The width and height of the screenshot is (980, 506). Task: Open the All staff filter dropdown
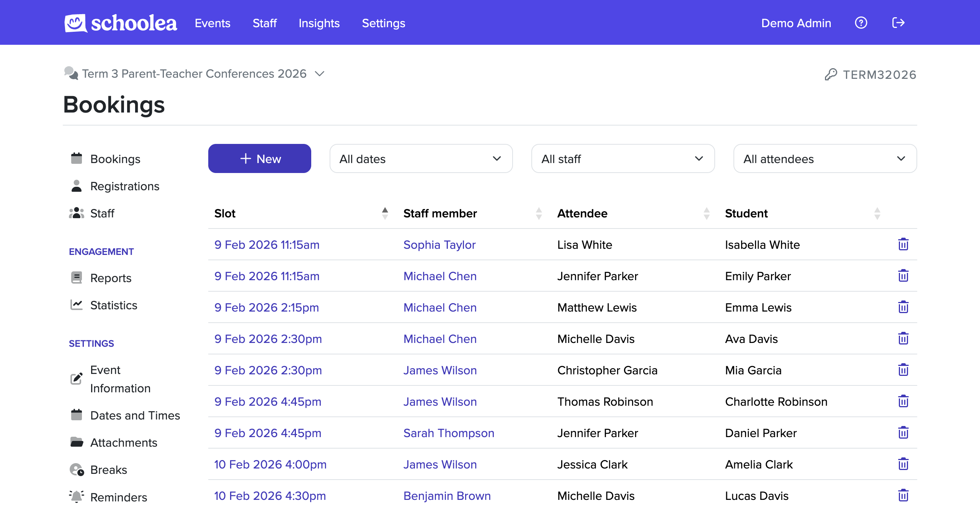click(622, 158)
